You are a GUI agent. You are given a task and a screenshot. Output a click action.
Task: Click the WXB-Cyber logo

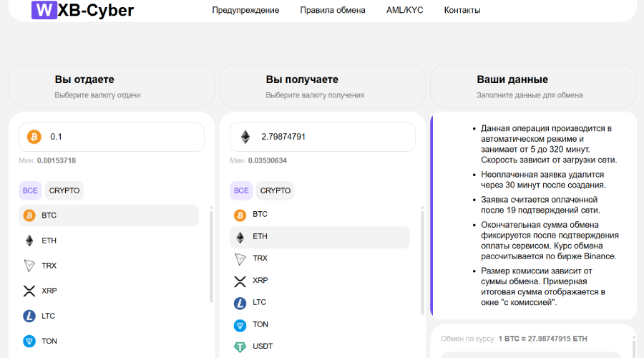click(82, 10)
